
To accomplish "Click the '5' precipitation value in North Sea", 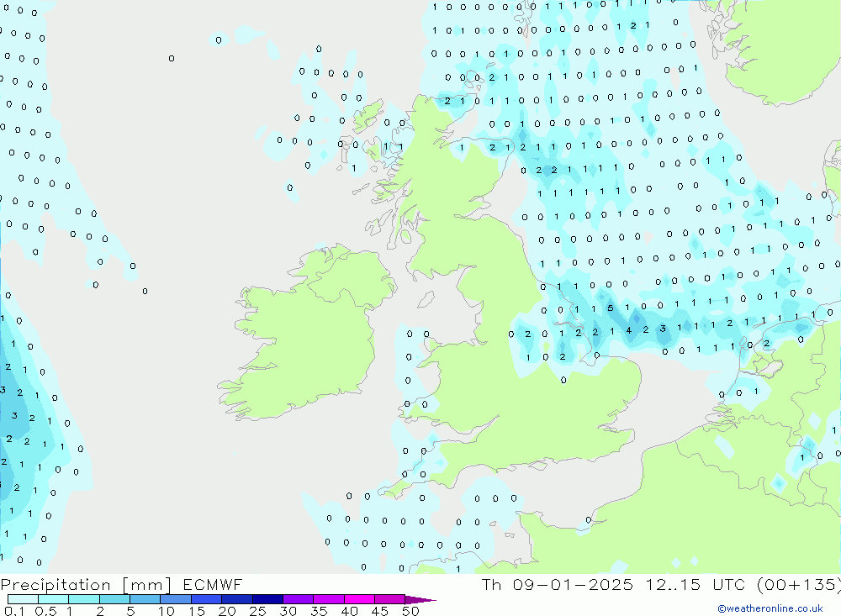I will 610,308.
